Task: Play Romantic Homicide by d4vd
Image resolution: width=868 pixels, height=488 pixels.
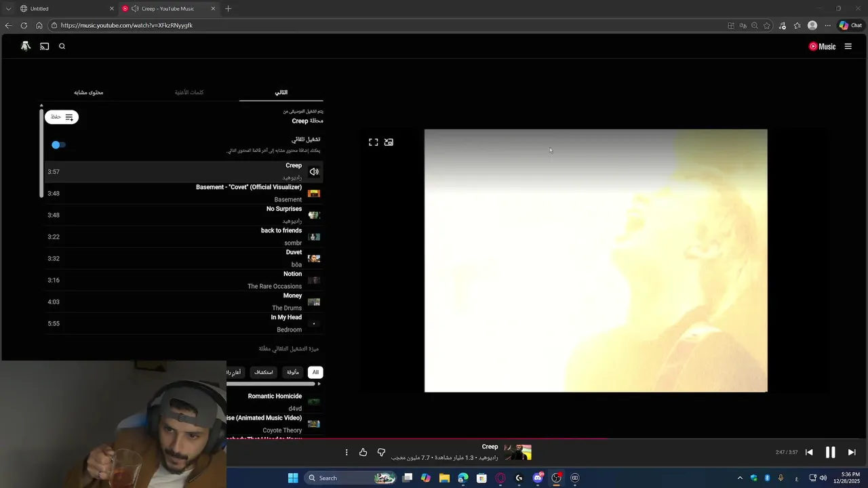Action: (x=275, y=402)
